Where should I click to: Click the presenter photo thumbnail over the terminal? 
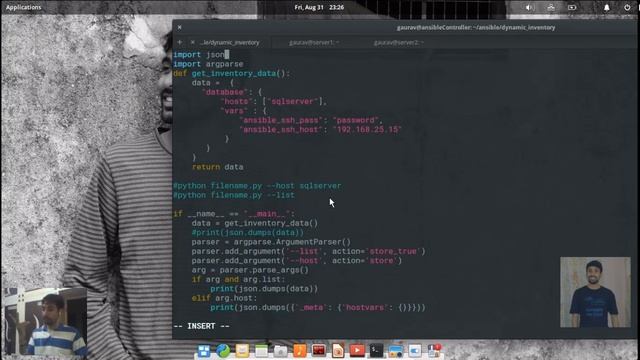[595, 292]
